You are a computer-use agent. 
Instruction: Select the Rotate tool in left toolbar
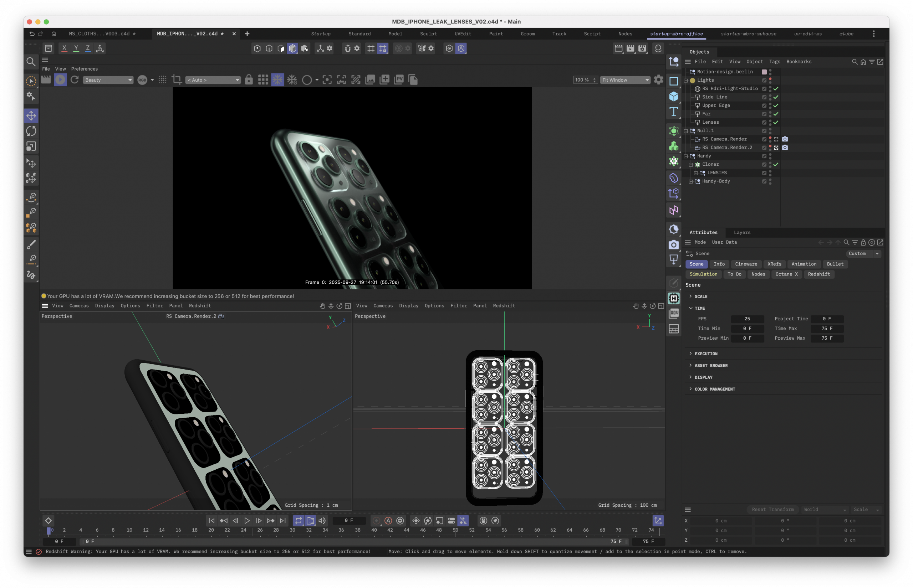click(x=31, y=131)
